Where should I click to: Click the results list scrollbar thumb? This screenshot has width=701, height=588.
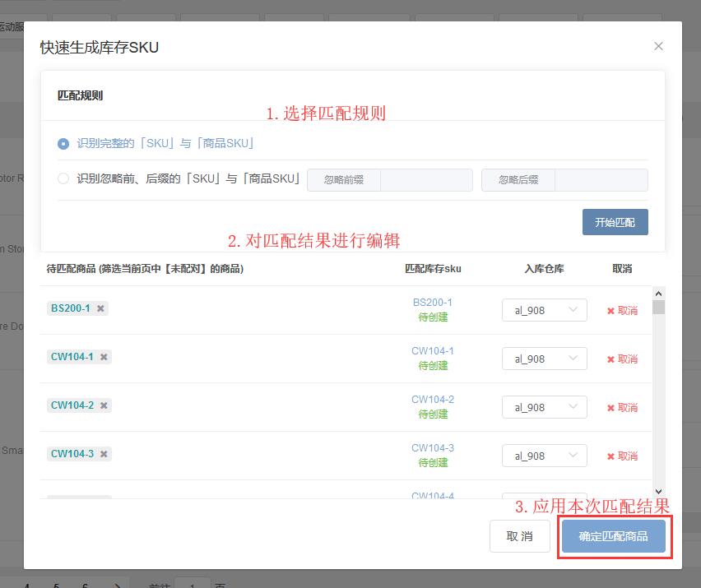coord(658,308)
